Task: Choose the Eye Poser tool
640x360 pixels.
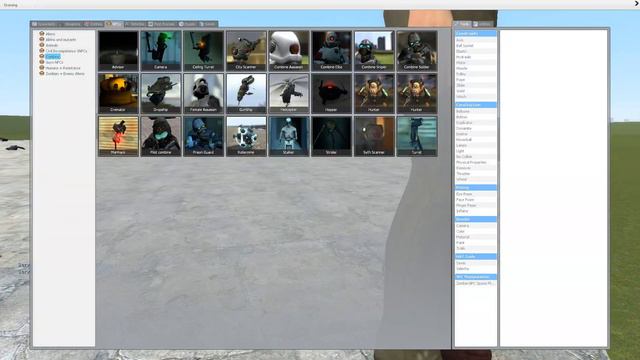Action: [x=476, y=194]
